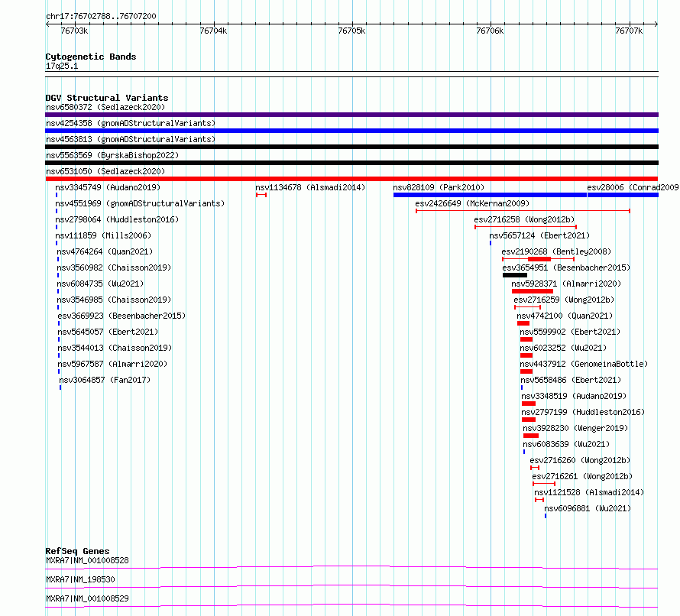This screenshot has height=616, width=680.
Task: Click the black esv3654951 variant bar
Action: (x=515, y=275)
